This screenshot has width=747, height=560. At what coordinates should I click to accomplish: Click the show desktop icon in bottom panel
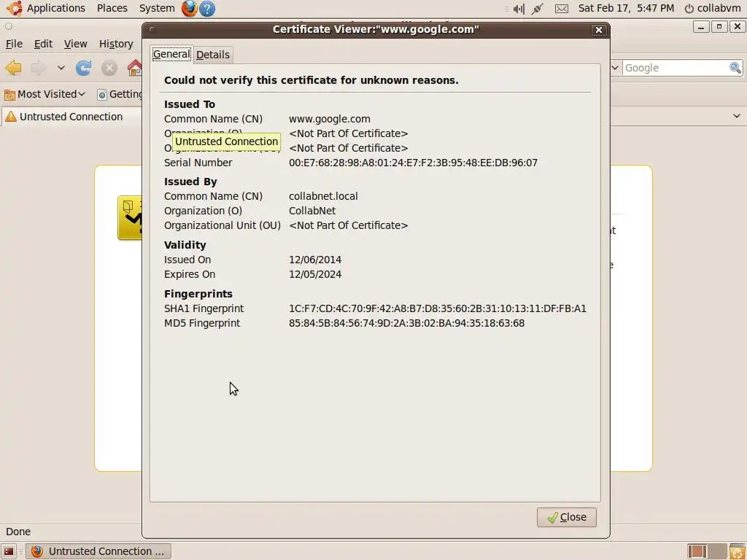click(9, 551)
